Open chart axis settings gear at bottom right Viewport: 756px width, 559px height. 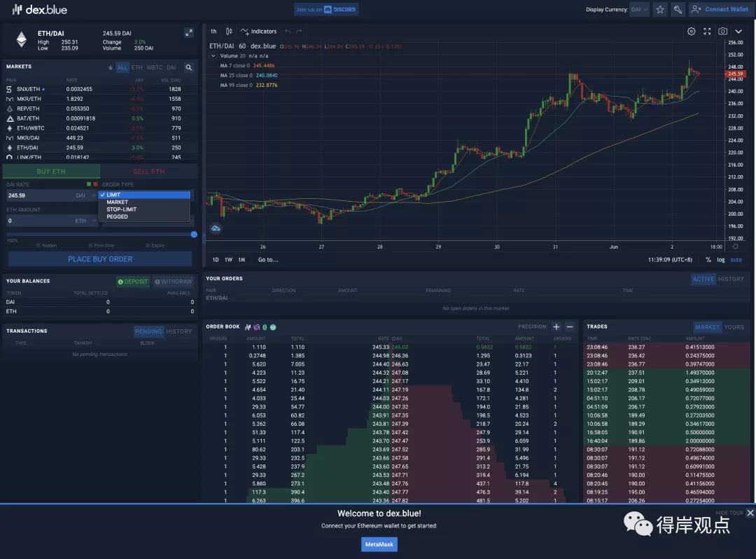coord(735,247)
